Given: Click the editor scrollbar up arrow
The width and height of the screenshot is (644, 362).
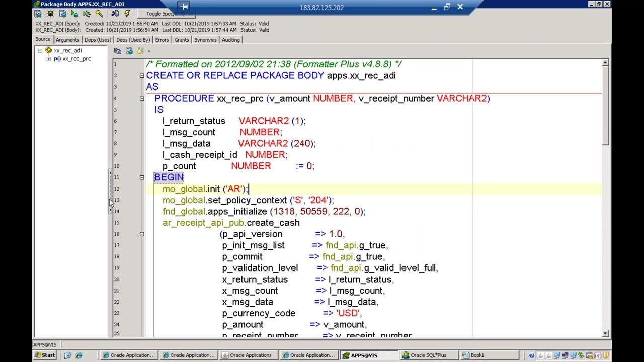Looking at the screenshot, I should 605,63.
